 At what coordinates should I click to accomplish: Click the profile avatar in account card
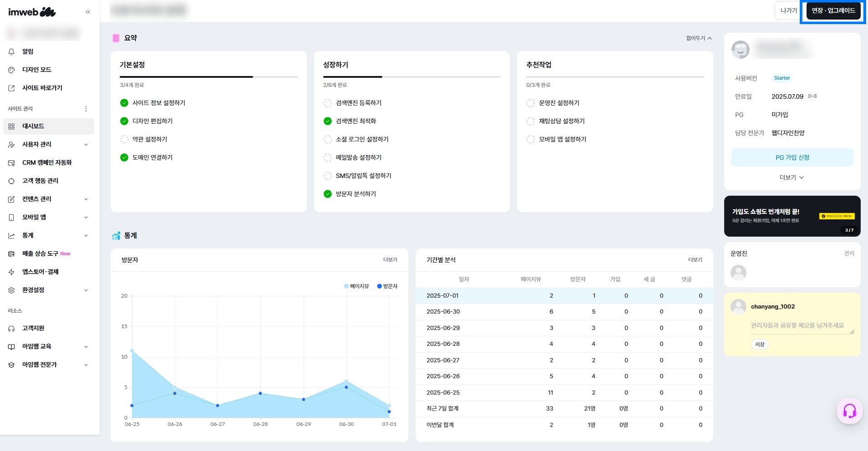[x=740, y=49]
